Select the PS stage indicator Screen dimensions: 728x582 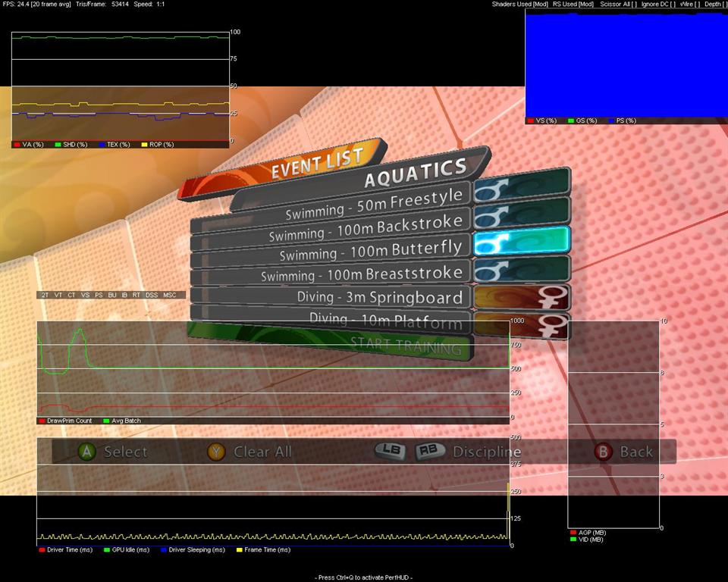[99, 295]
